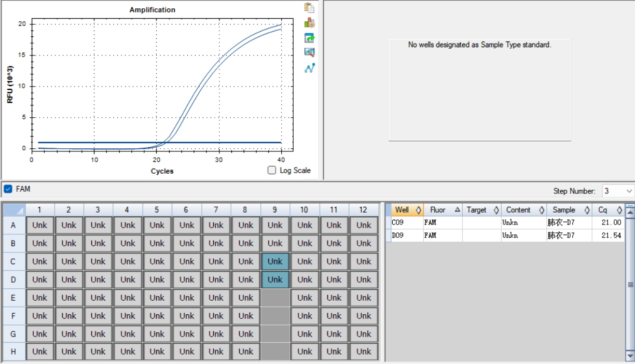Click the FAM cell of row C09
This screenshot has width=635, height=364.
point(443,222)
